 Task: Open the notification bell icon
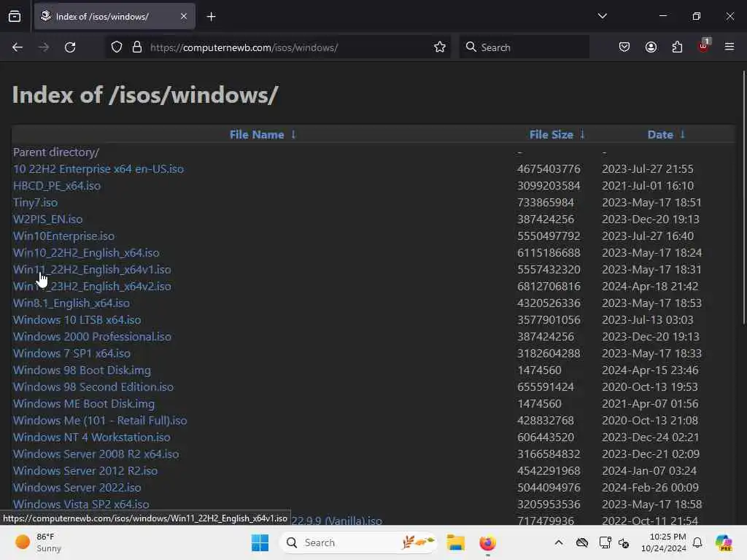[697, 542]
